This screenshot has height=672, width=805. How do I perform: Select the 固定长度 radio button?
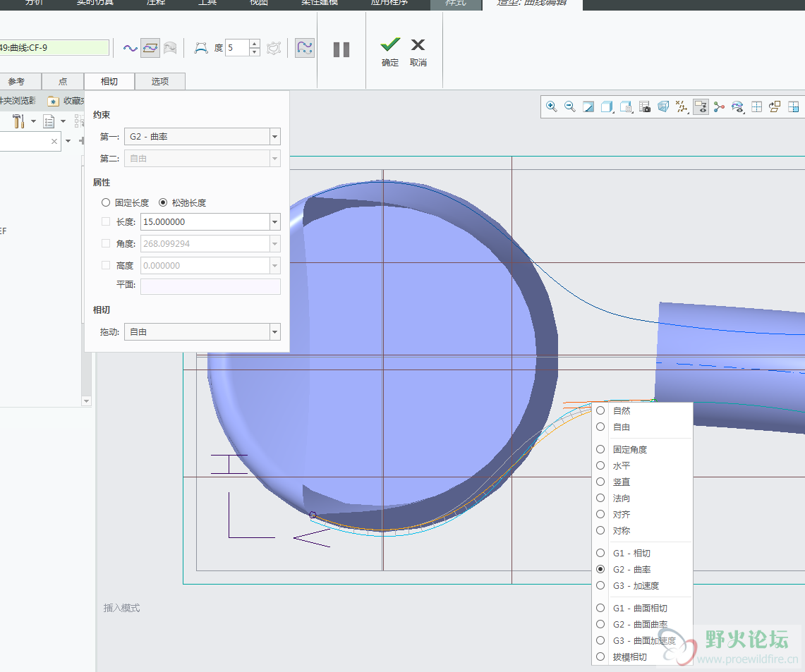tap(106, 202)
